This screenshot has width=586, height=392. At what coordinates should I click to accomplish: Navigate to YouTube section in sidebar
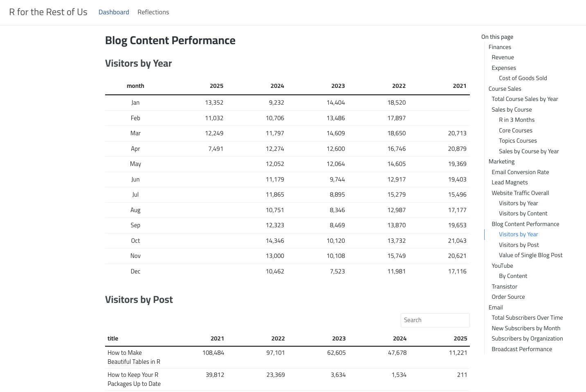(x=502, y=266)
